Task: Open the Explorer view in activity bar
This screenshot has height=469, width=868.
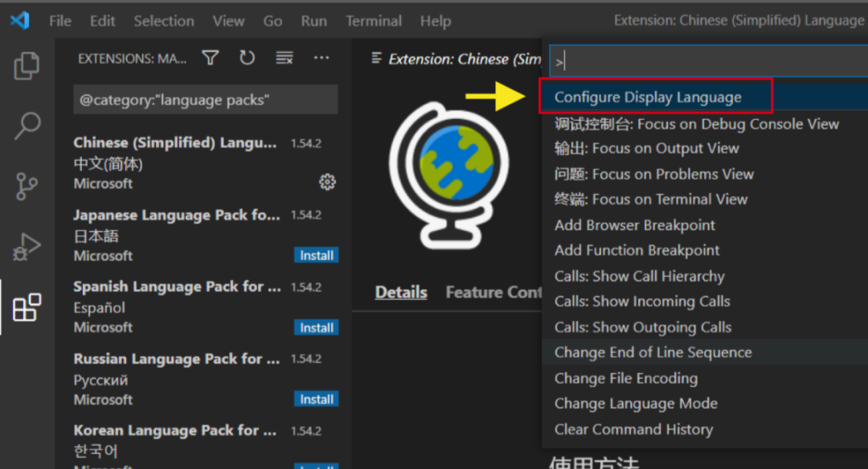Action: point(27,66)
